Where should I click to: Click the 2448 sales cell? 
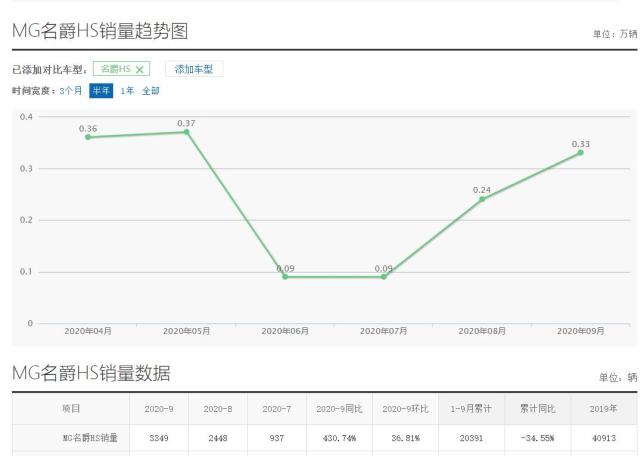click(x=218, y=438)
